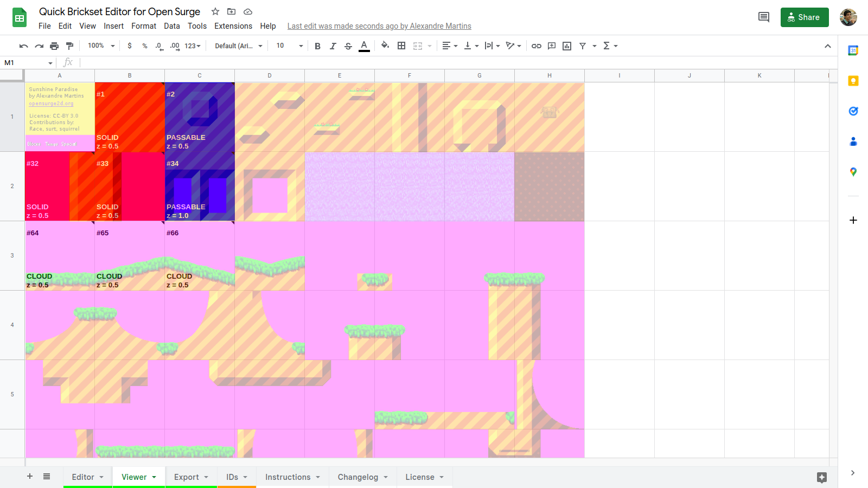Open text wrapping dropdown
The height and width of the screenshot is (488, 868).
[x=492, y=46]
